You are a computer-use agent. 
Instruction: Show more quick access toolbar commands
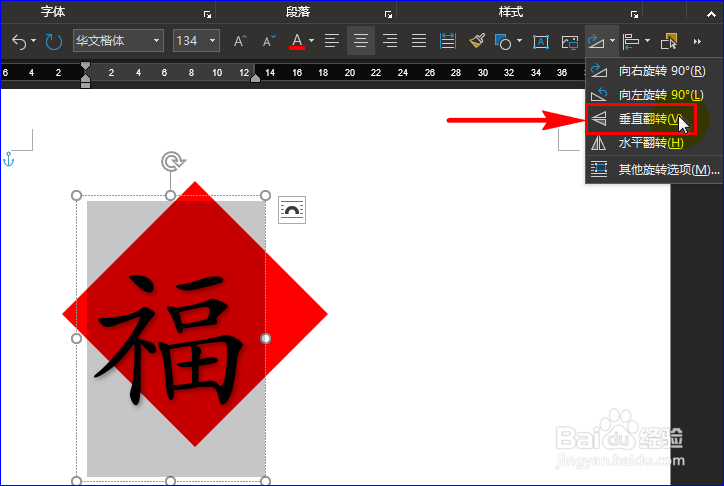(x=697, y=42)
